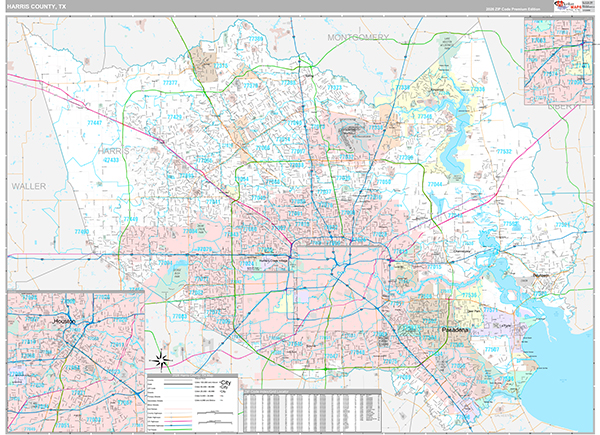Select ZIP code 77377 label
Image resolution: width=600 pixels, height=435 pixels.
pos(171,82)
